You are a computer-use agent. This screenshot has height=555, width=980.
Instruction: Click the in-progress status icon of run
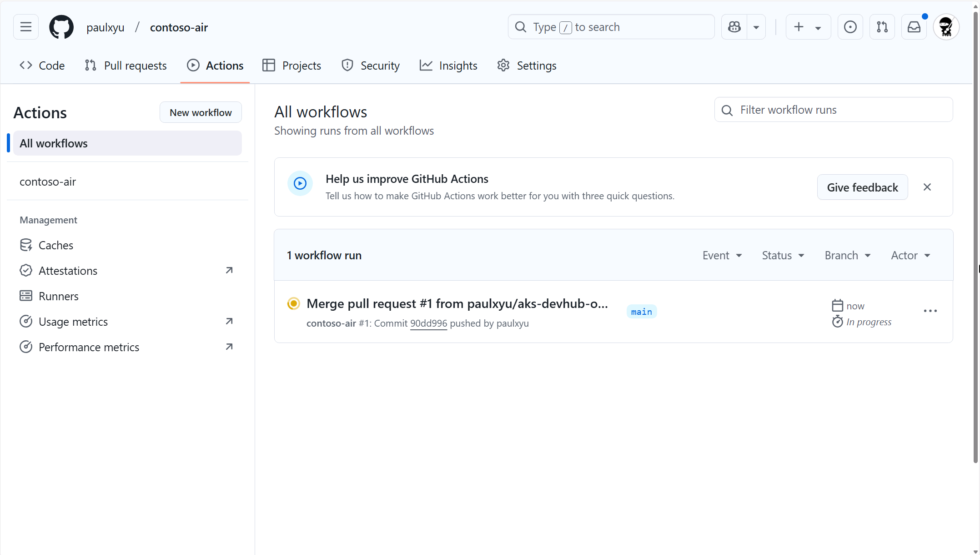[x=294, y=303]
